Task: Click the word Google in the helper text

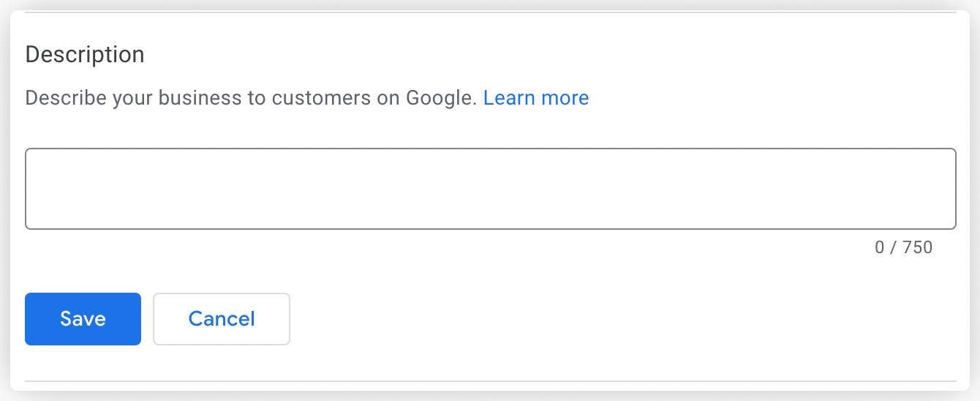Action: [441, 98]
